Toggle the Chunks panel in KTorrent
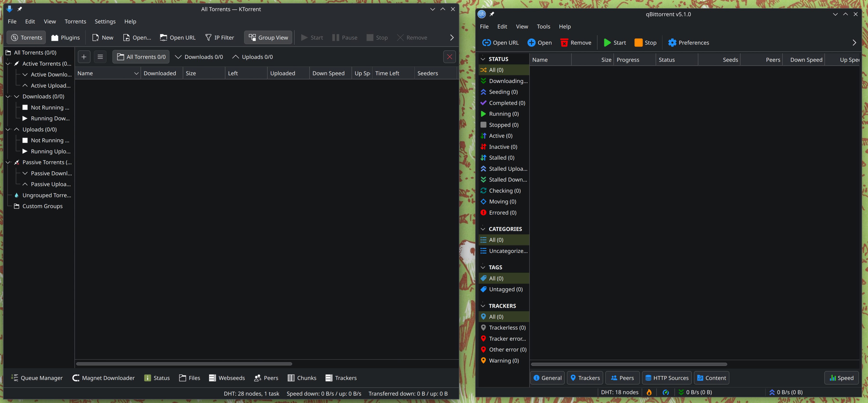 pos(302,378)
